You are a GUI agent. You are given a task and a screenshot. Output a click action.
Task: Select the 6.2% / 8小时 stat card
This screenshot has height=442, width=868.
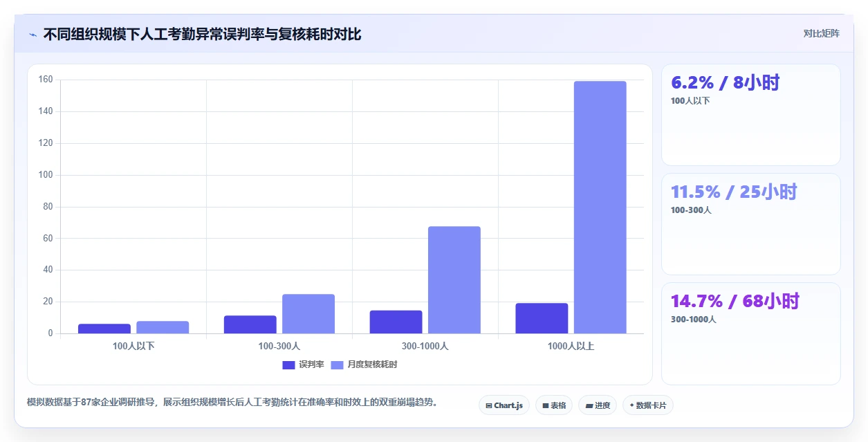[x=751, y=115]
